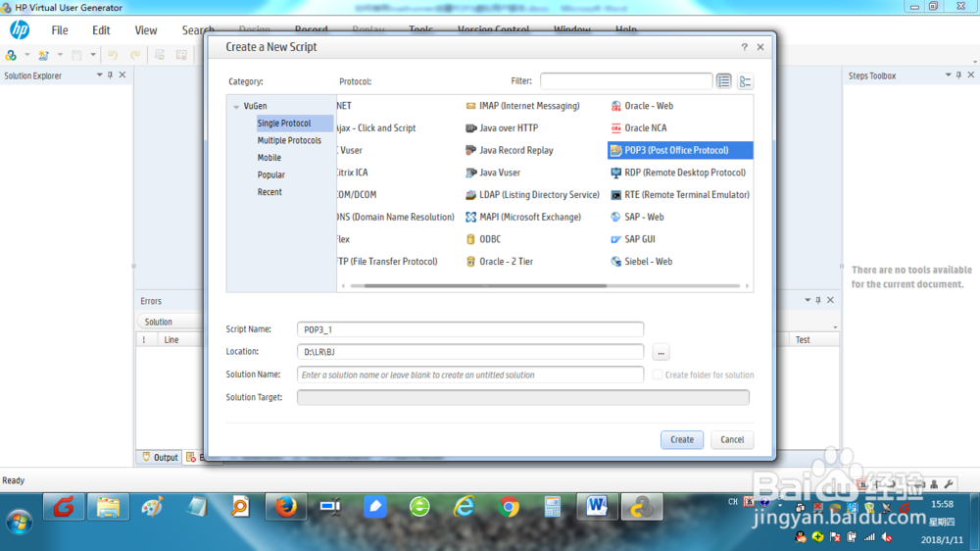Browse for script location folder
Screen dimensions: 980x551
[661, 352]
